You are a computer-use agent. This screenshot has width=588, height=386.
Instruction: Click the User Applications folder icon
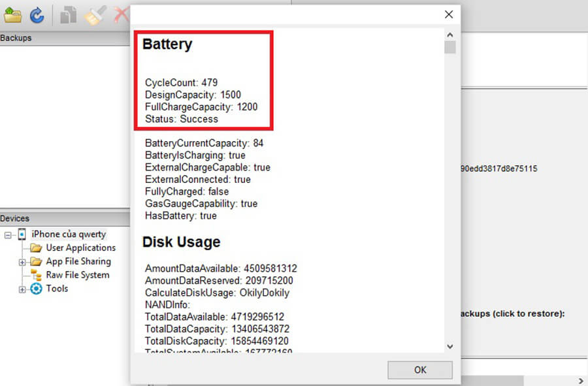[x=36, y=248]
